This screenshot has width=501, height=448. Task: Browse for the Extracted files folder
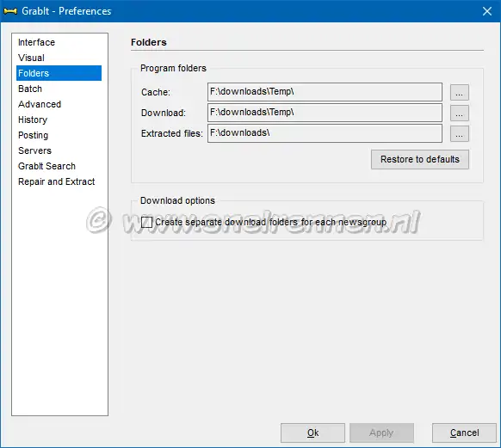click(x=460, y=133)
